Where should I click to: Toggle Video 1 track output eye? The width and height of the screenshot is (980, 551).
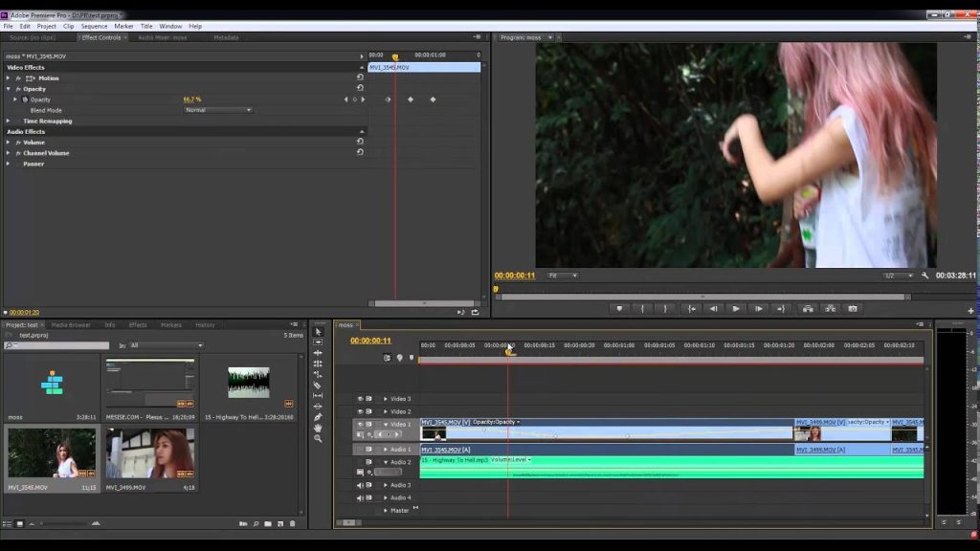(x=360, y=424)
